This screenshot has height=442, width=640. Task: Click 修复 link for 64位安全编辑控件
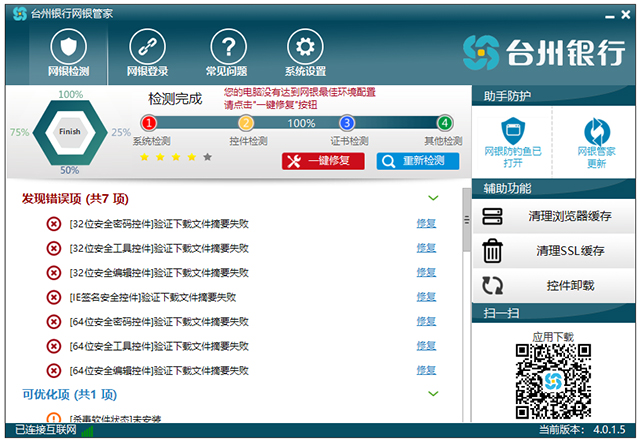coord(426,370)
